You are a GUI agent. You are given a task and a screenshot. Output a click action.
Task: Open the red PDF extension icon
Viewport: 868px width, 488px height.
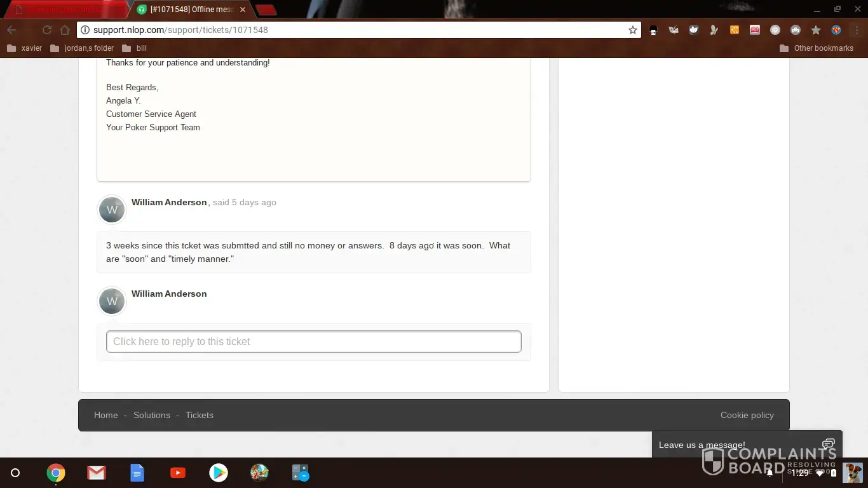[x=755, y=30]
